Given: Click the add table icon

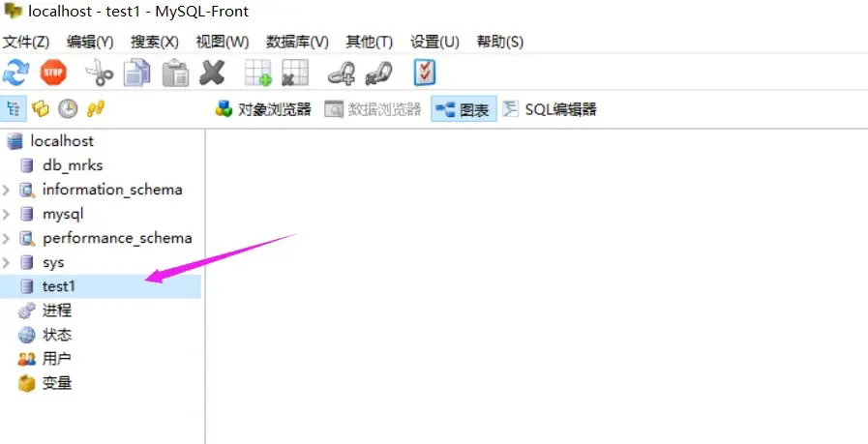Looking at the screenshot, I should click(x=258, y=74).
